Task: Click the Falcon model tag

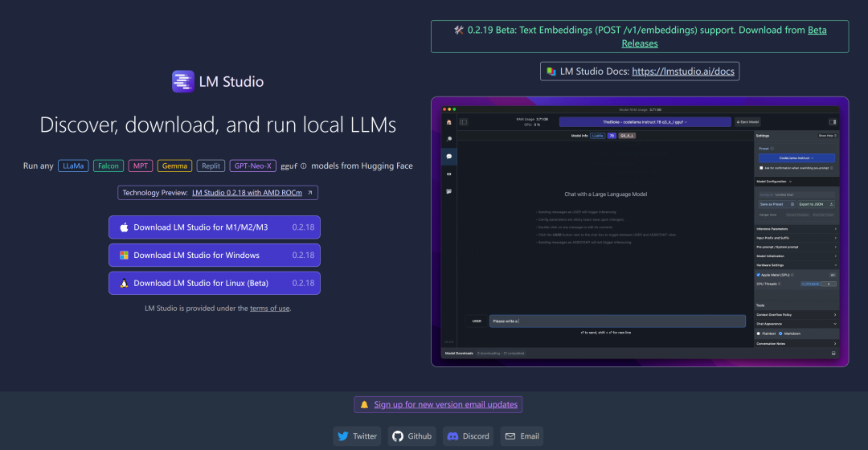Action: (108, 166)
